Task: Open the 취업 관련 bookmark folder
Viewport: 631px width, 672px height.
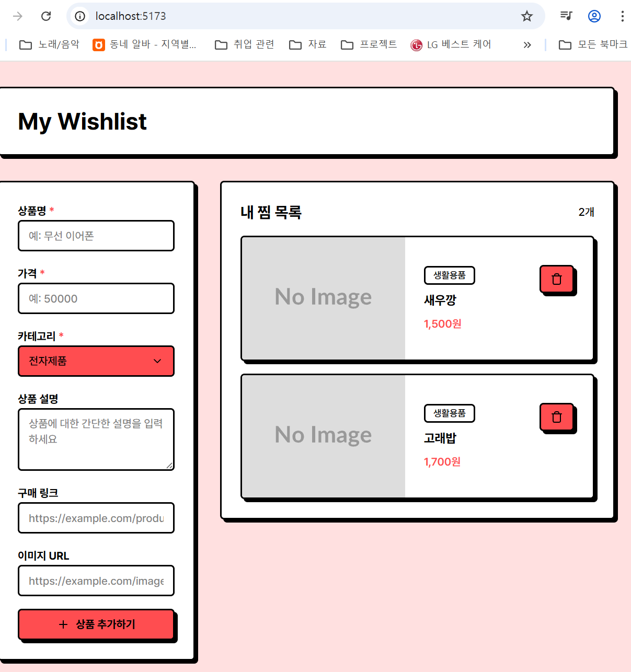Action: [245, 45]
